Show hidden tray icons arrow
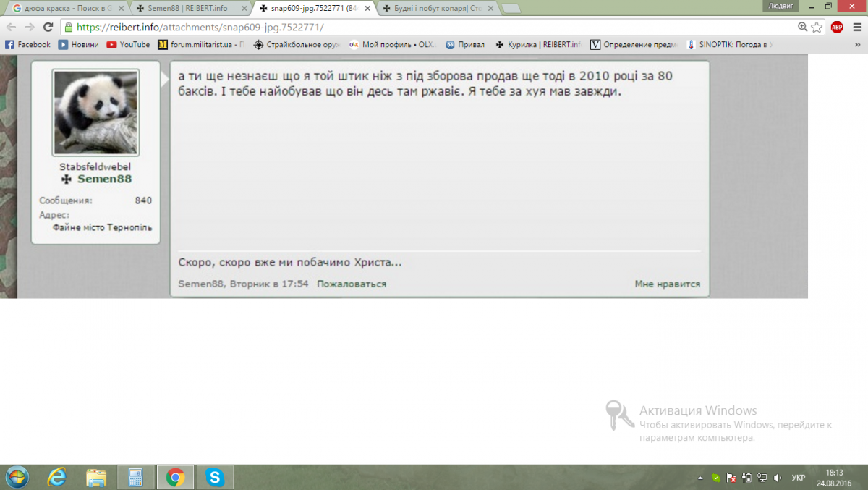The width and height of the screenshot is (868, 490). (x=700, y=478)
